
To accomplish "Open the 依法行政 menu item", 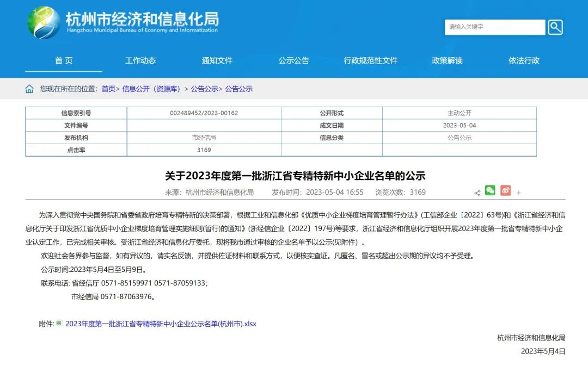I will pyautogui.click(x=524, y=61).
